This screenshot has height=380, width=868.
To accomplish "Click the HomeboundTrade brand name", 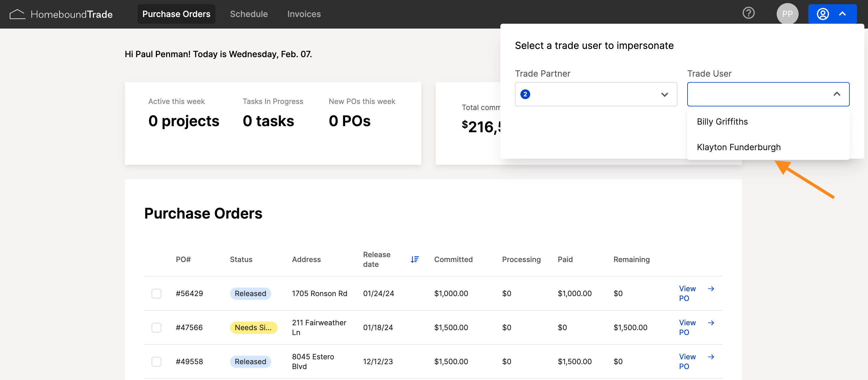I will tap(72, 14).
